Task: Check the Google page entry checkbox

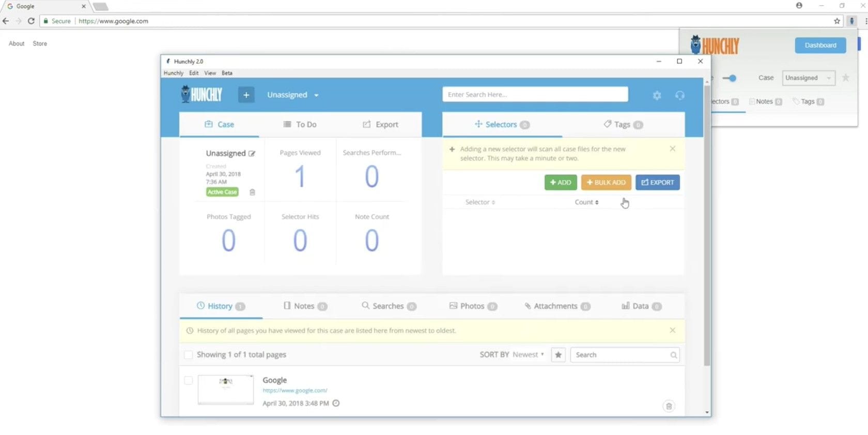Action: [189, 380]
